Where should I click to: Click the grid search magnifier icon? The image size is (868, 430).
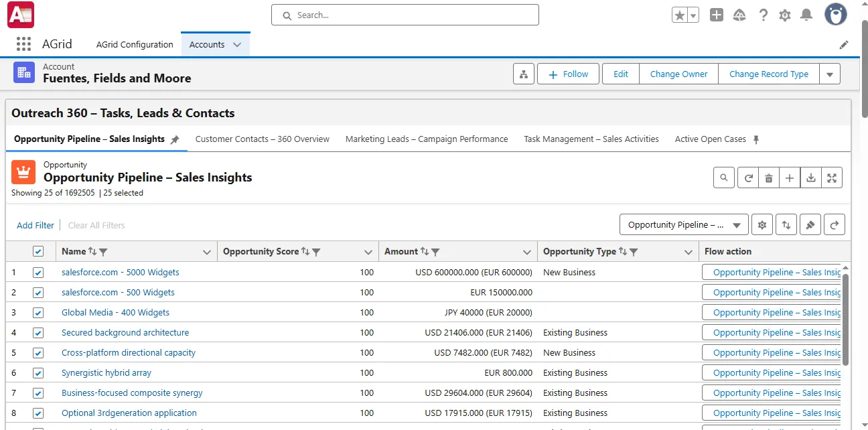(724, 177)
